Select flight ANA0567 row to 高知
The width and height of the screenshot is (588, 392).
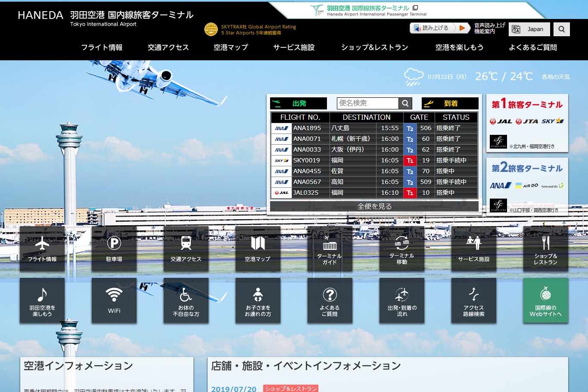tap(374, 182)
